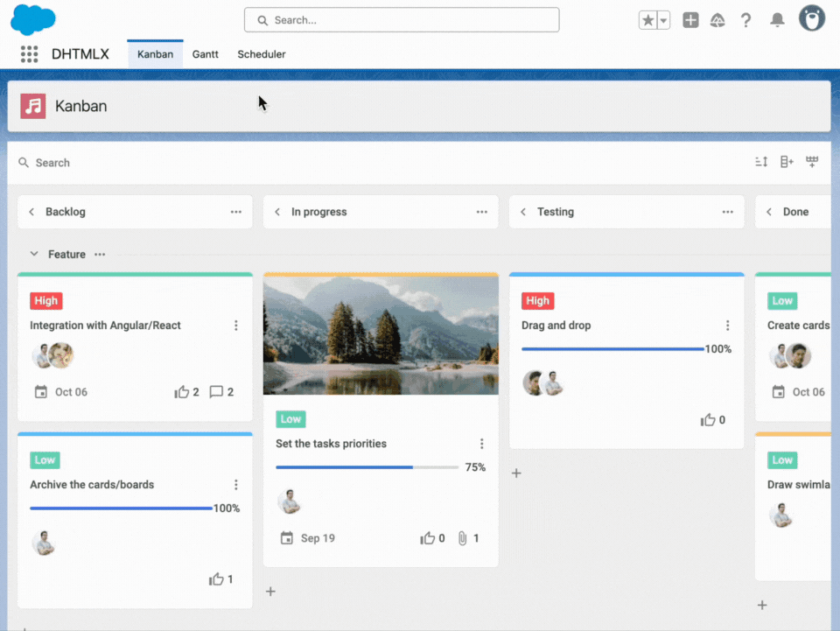Open menu of Archive the cards/boards card
Image resolution: width=840 pixels, height=631 pixels.
coord(235,485)
